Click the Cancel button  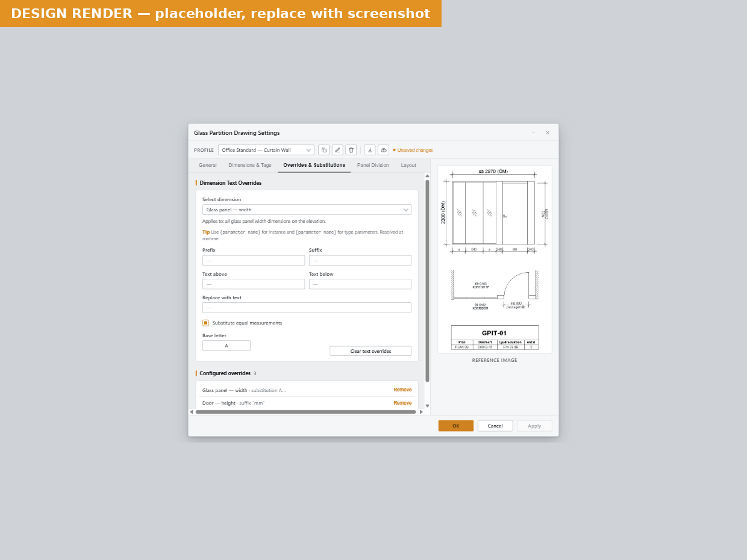495,426
